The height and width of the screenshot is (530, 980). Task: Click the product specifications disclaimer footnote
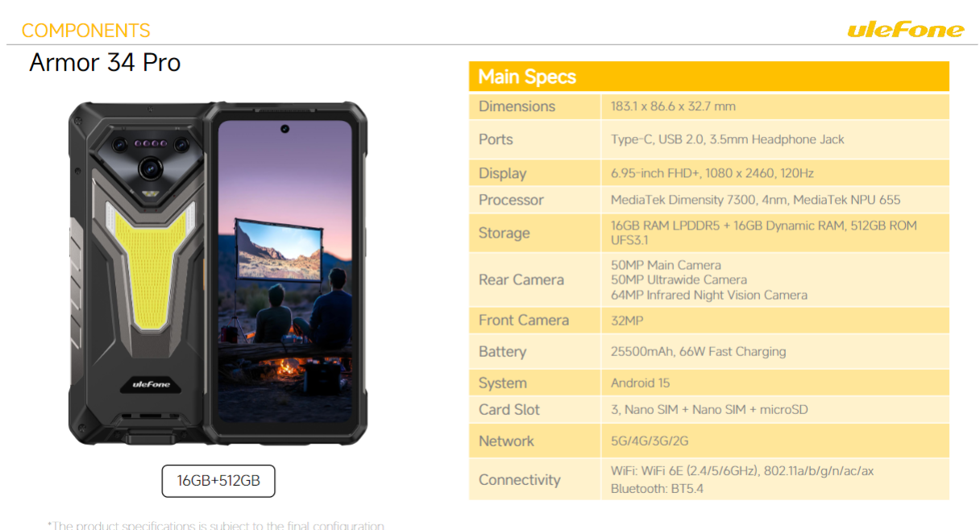[215, 525]
